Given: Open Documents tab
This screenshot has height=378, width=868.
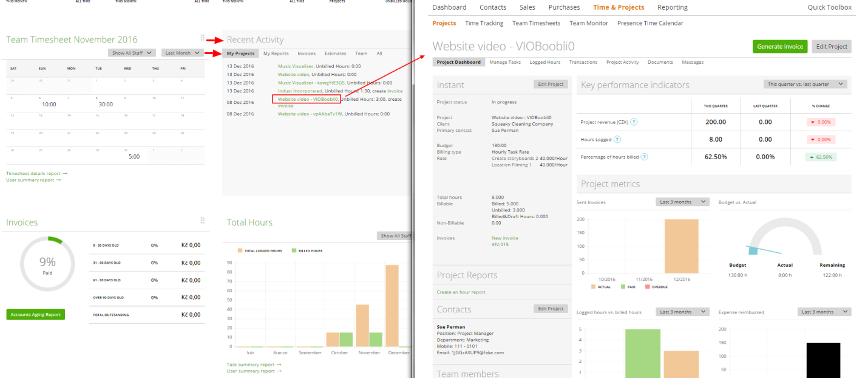Looking at the screenshot, I should click(x=660, y=62).
